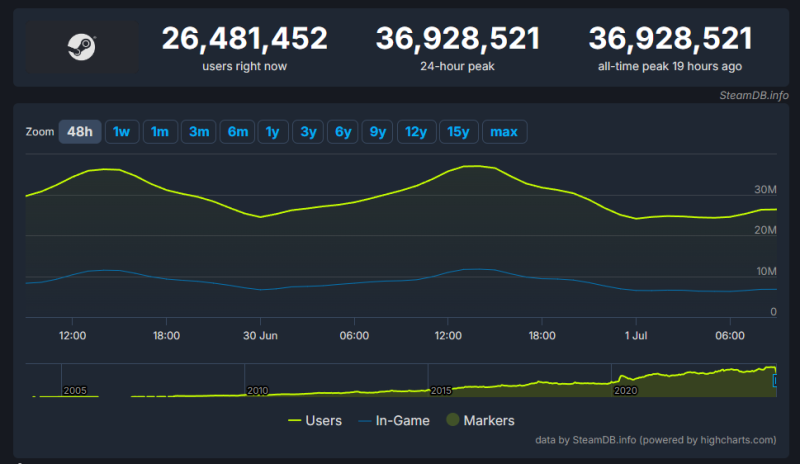Show max time range
This screenshot has width=800, height=464.
pos(504,132)
